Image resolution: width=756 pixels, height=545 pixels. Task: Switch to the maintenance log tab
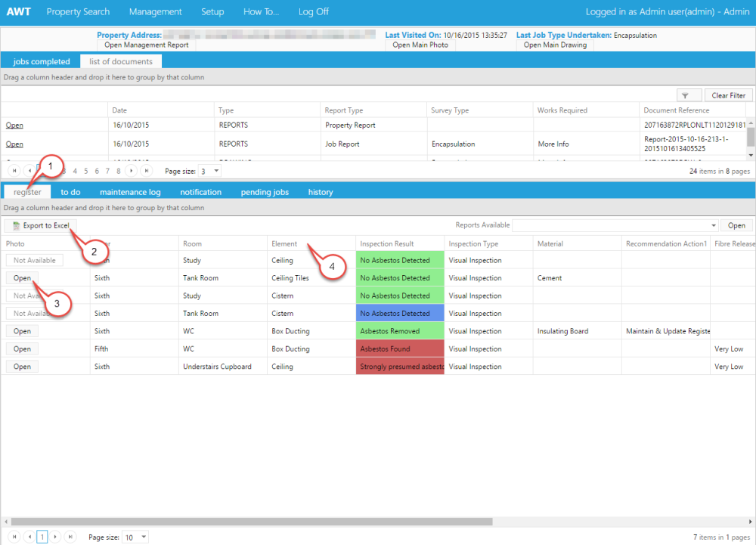[131, 192]
